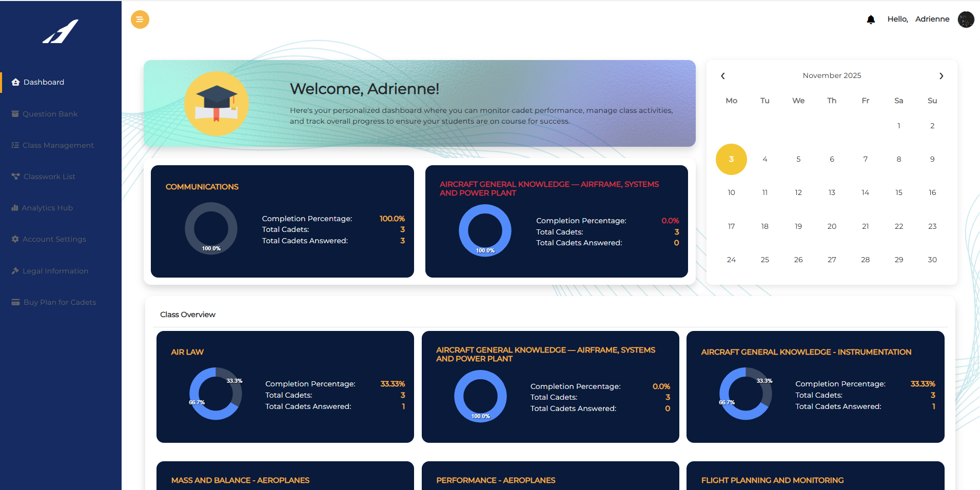
Task: Click the Legal Information icon
Action: (15, 270)
